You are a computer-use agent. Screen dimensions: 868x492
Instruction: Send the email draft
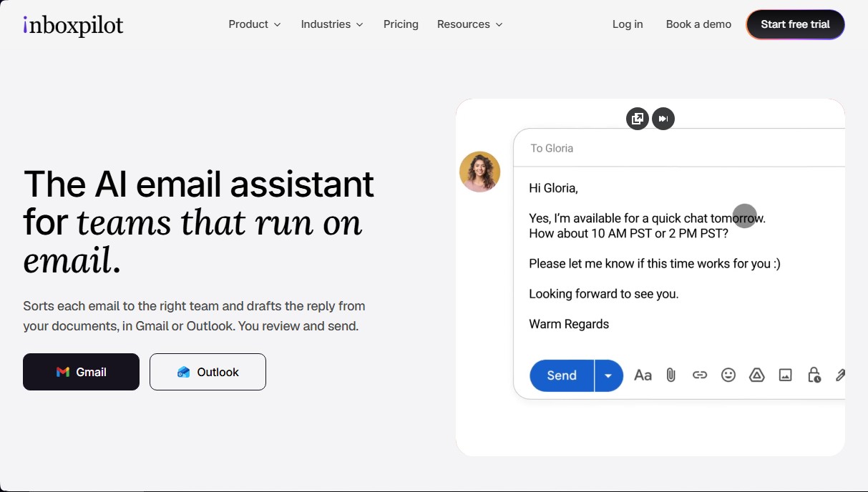562,375
